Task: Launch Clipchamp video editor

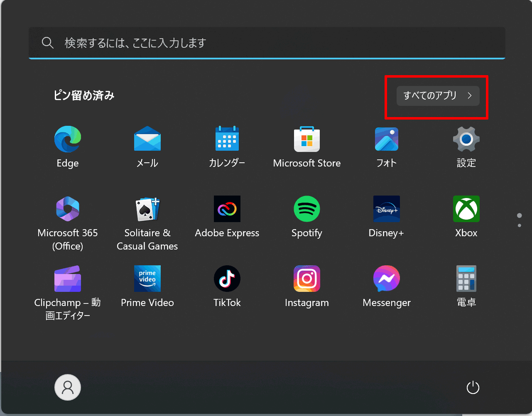Action: click(x=68, y=293)
